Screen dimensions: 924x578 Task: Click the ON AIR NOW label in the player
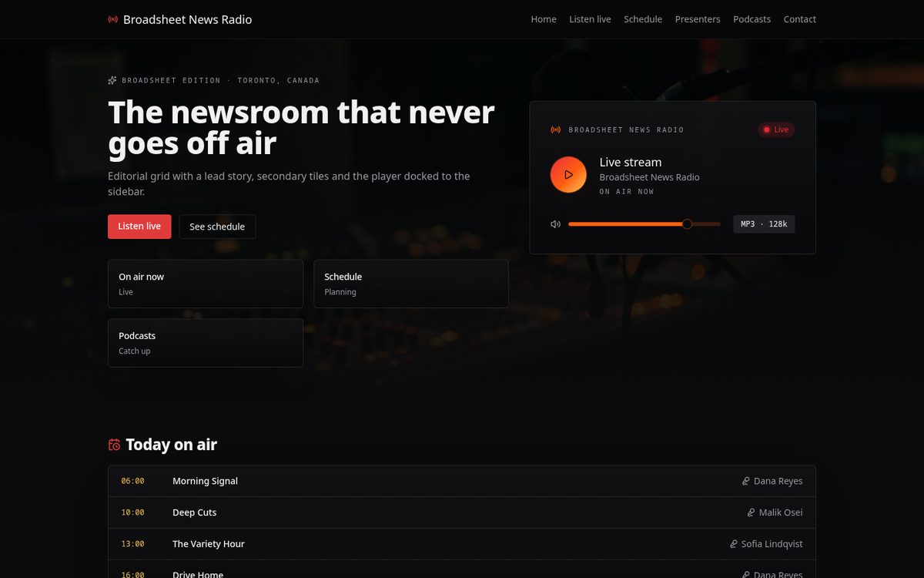pos(627,192)
